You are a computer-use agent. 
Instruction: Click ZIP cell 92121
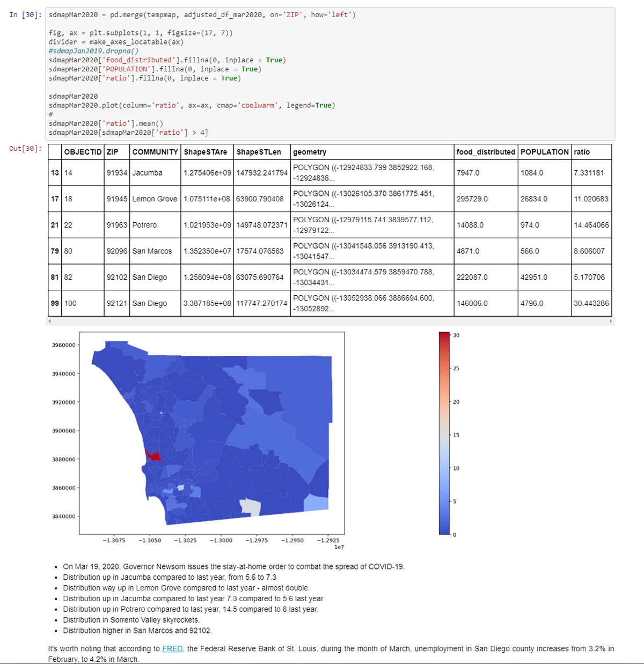[x=117, y=303]
